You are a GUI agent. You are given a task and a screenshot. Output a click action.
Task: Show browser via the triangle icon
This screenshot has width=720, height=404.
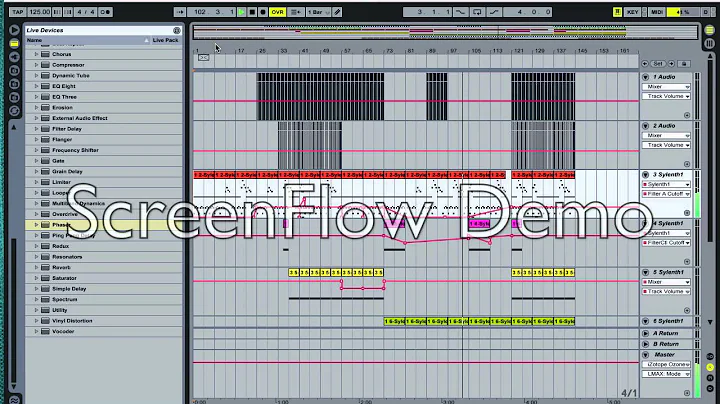[14, 30]
